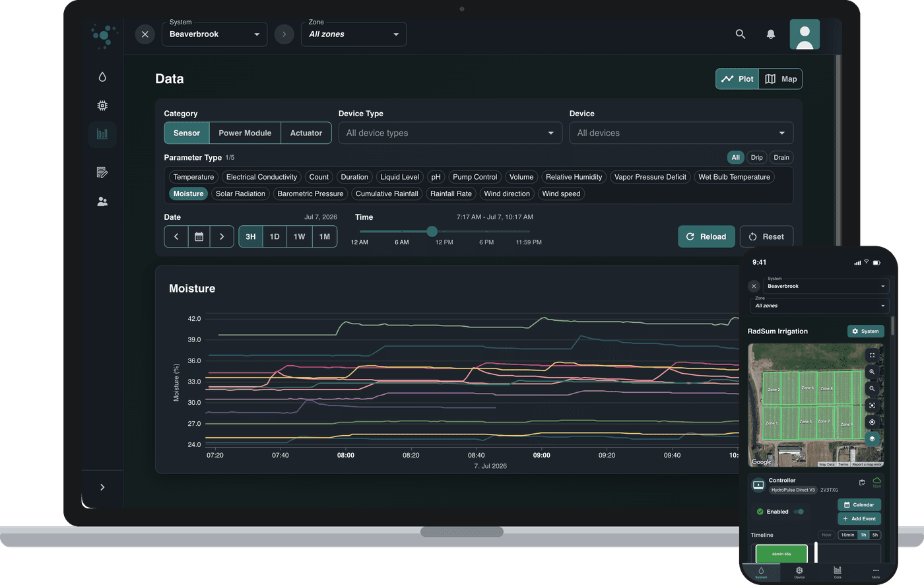The width and height of the screenshot is (924, 585).
Task: Open the user profile avatar
Action: (805, 34)
